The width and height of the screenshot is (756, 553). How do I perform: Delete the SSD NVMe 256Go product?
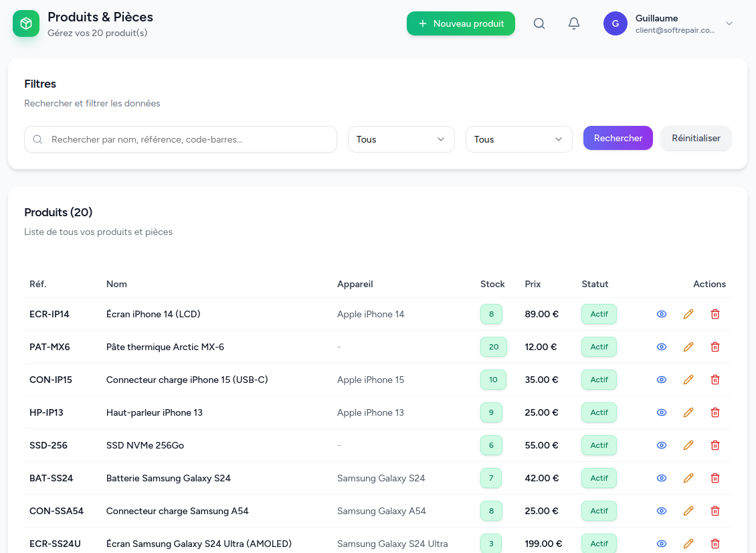pyautogui.click(x=715, y=445)
